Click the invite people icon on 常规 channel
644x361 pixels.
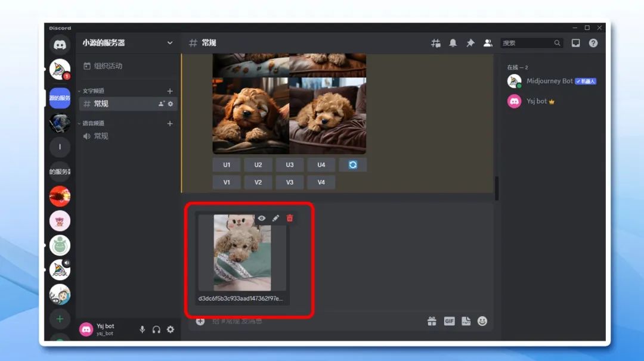click(162, 104)
